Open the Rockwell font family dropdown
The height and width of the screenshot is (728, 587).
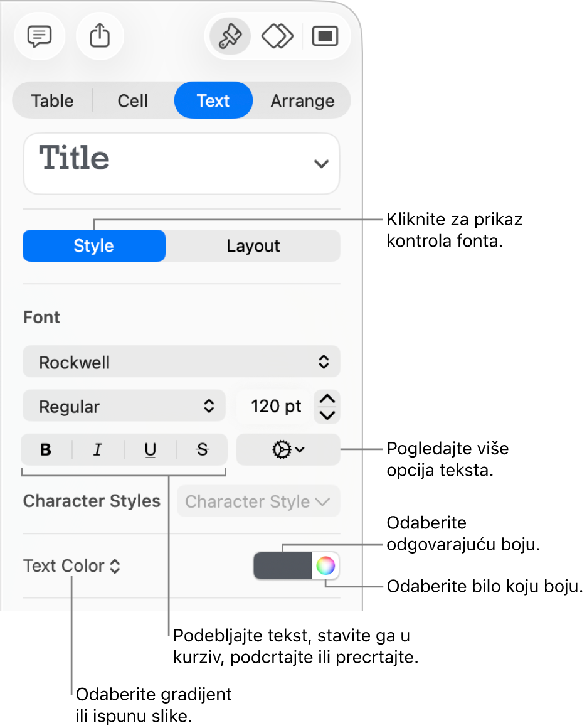[181, 362]
